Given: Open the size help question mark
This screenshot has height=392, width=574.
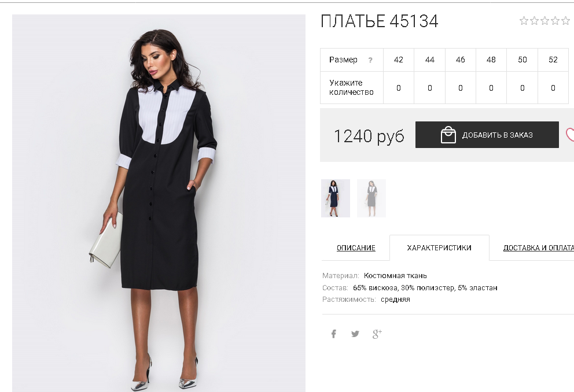Looking at the screenshot, I should coord(370,60).
